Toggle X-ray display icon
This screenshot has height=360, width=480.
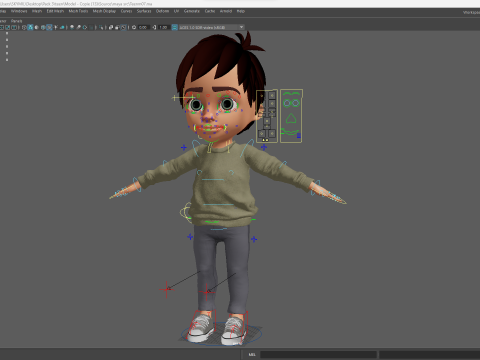point(111,27)
